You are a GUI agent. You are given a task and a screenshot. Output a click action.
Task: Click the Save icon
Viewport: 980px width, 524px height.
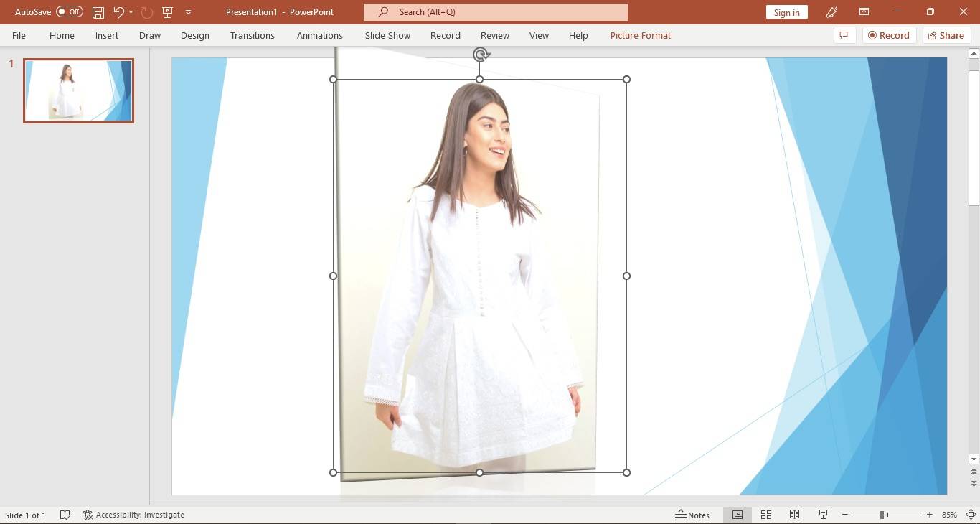point(98,11)
